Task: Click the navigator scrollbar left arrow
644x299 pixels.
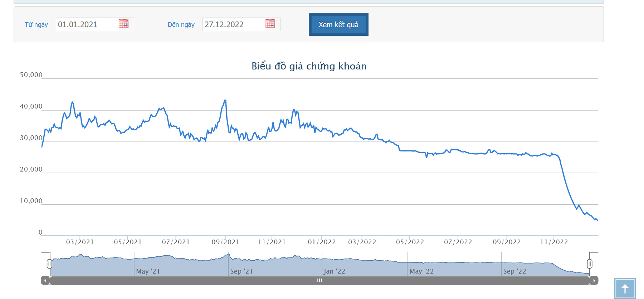Action: (45, 280)
